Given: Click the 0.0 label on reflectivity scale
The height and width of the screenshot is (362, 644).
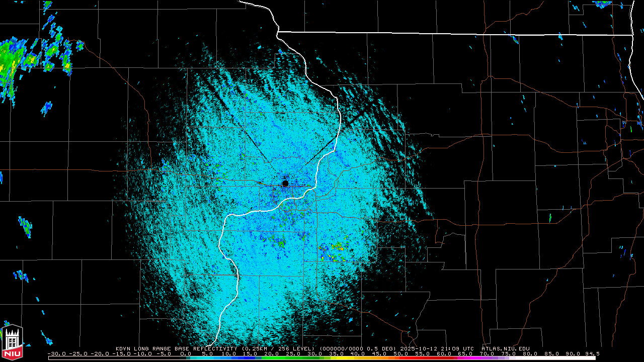Looking at the screenshot, I should 186,353.
